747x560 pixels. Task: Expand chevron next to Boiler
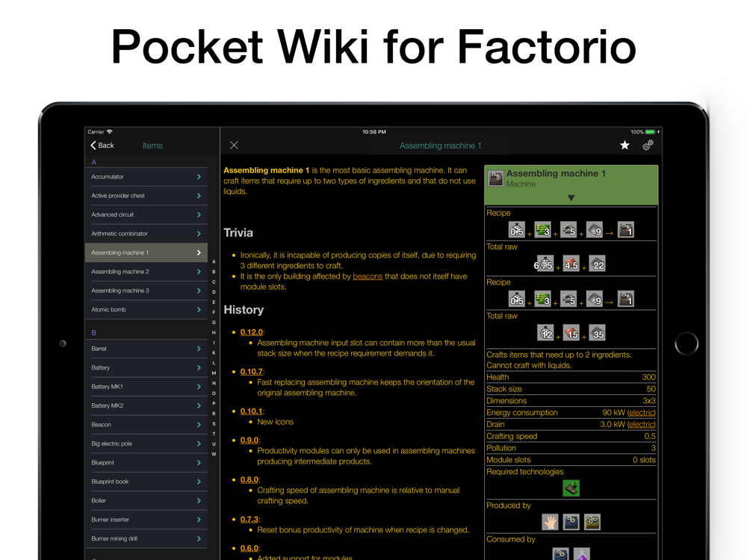click(x=199, y=500)
